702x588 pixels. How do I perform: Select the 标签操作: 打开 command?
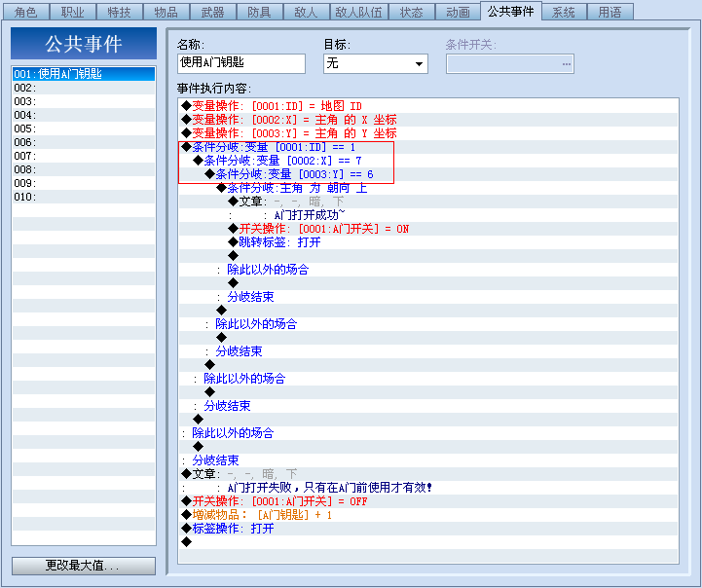pos(428,529)
